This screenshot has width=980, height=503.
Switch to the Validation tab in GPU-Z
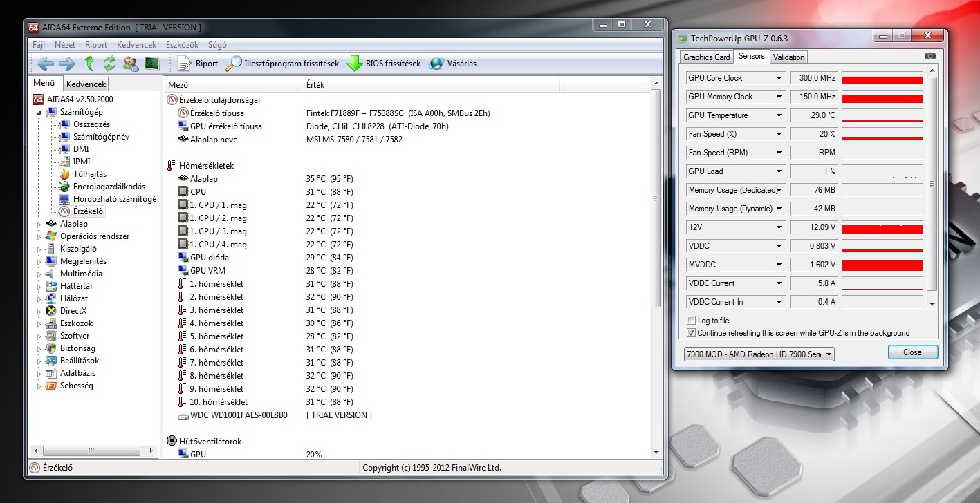789,57
